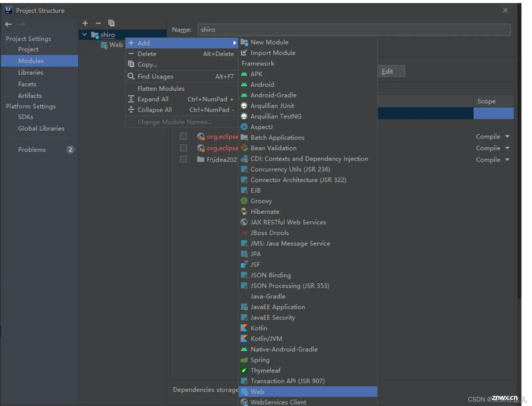Choose EJB framework entry
Screen dimensions: 532x406
pyautogui.click(x=308, y=190)
